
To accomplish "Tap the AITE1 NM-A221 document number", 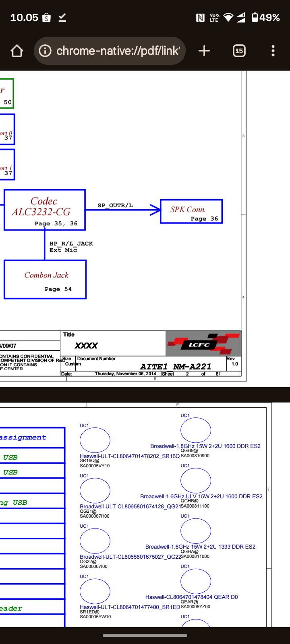I will click(x=176, y=367).
